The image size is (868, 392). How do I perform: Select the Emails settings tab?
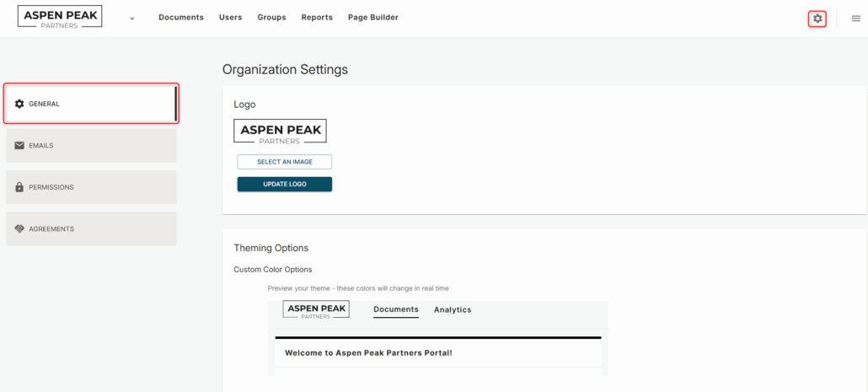click(91, 146)
